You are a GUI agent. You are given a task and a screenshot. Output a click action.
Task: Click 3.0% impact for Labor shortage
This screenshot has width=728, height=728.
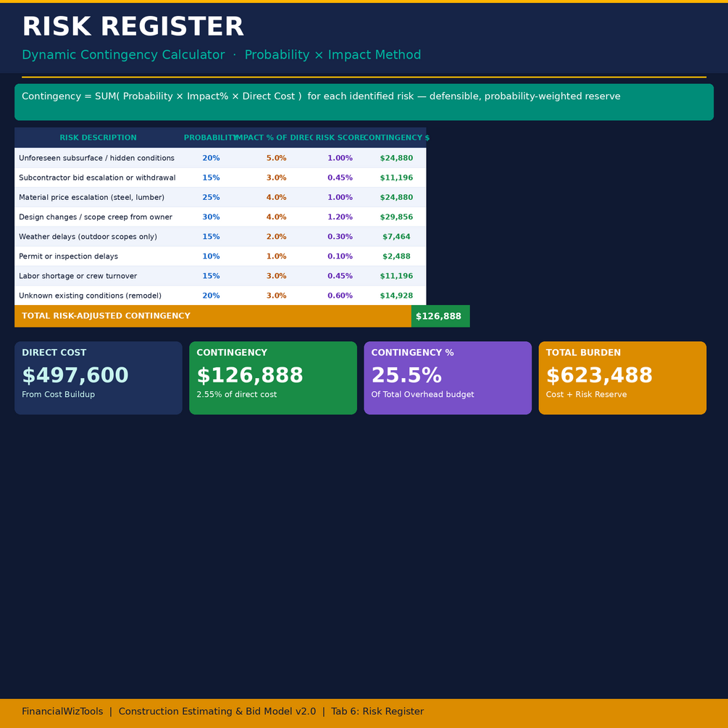pyautogui.click(x=276, y=276)
